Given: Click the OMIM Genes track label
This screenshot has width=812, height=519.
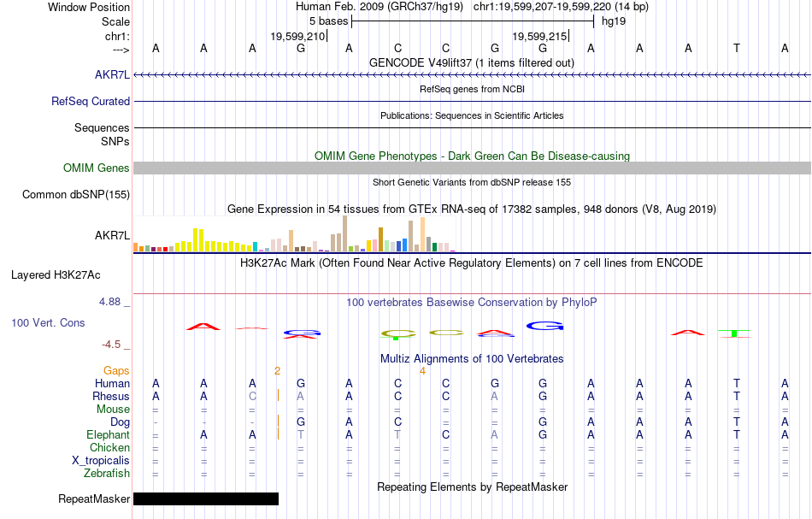Looking at the screenshot, I should (x=96, y=168).
